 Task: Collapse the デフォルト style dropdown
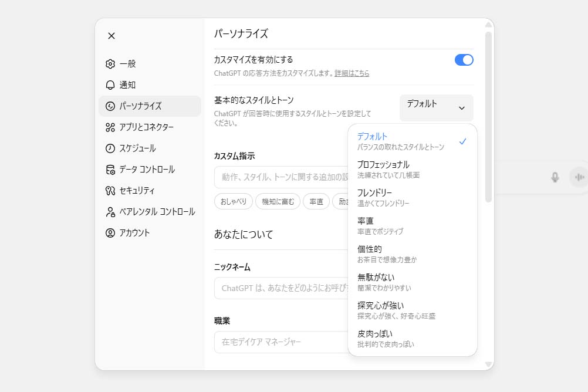pos(436,107)
